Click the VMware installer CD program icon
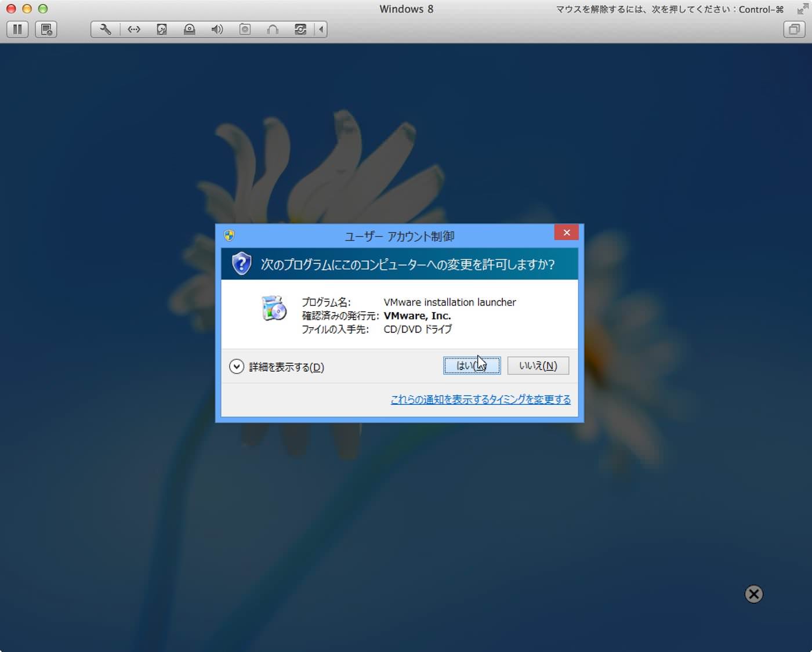This screenshot has width=812, height=652. [274, 308]
